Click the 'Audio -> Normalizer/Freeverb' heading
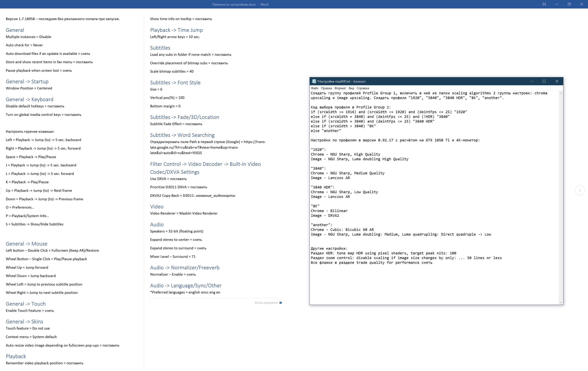The image size is (588, 371). pyautogui.click(x=185, y=268)
